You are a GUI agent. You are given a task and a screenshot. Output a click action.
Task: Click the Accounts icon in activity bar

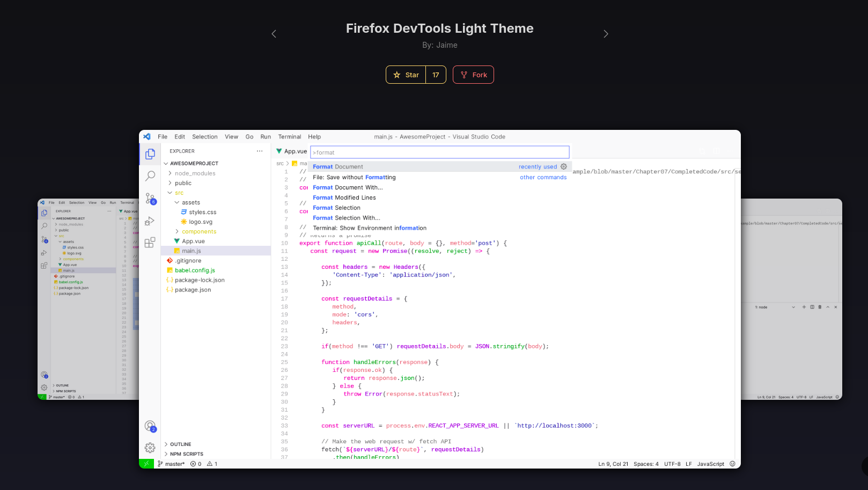(x=150, y=426)
